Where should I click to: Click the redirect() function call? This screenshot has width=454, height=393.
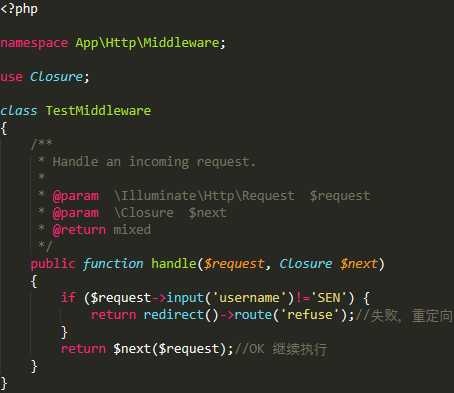181,315
